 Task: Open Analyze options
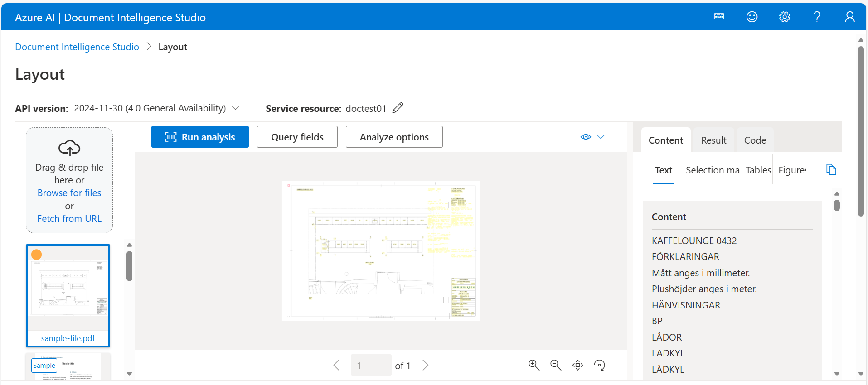[394, 137]
